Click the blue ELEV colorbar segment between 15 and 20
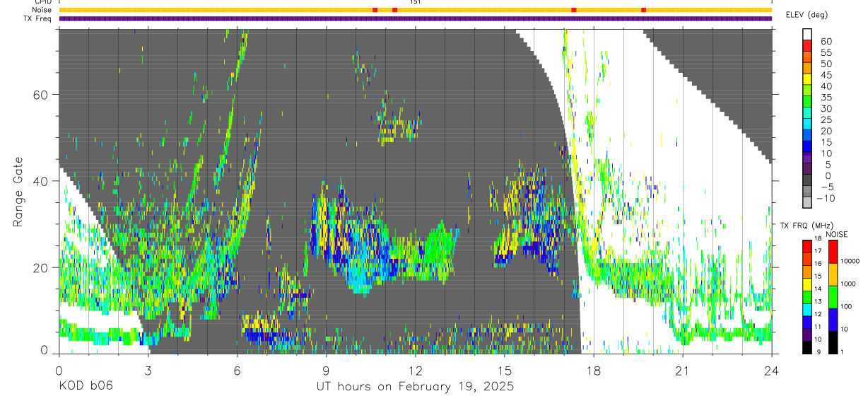Screen dimensions: 868x401 pyautogui.click(x=807, y=136)
